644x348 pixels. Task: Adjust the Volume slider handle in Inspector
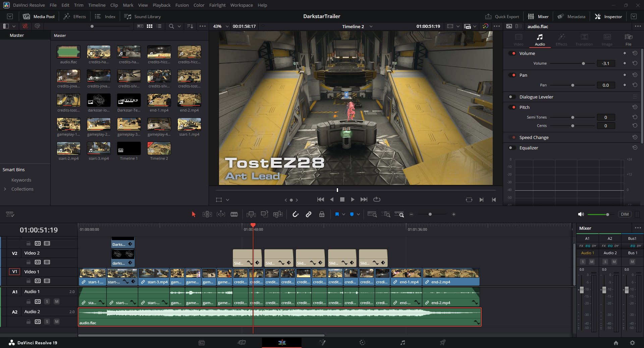coord(583,63)
